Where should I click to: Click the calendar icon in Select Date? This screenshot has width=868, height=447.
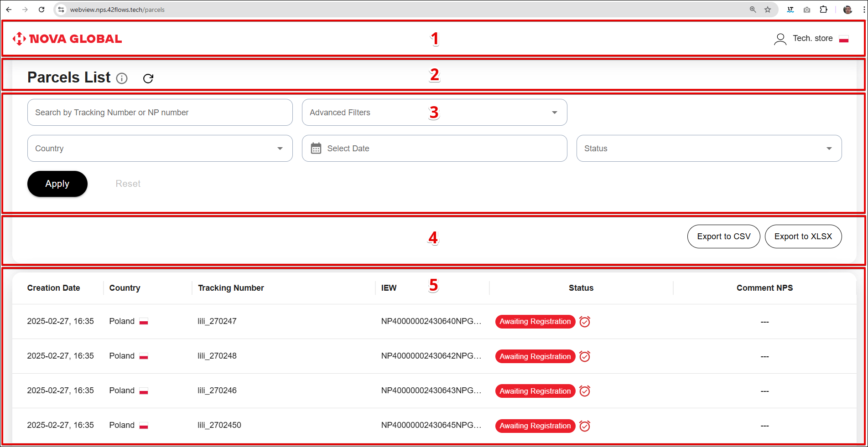pos(316,149)
